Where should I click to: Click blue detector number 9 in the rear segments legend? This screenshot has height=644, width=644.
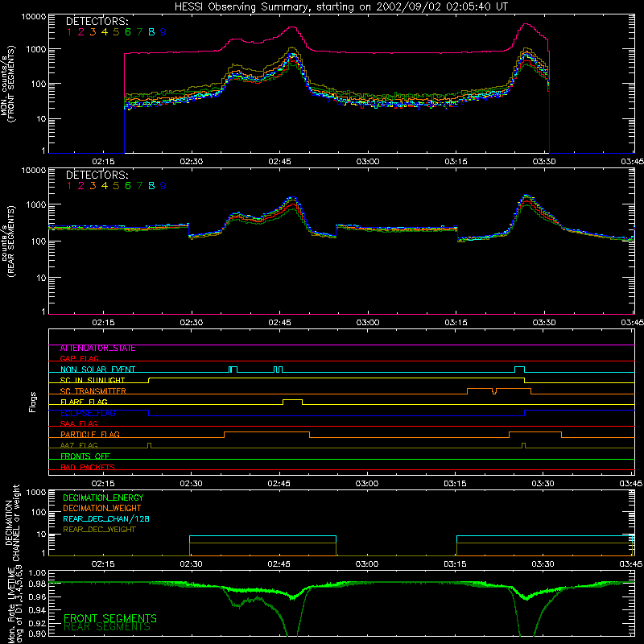click(x=163, y=186)
